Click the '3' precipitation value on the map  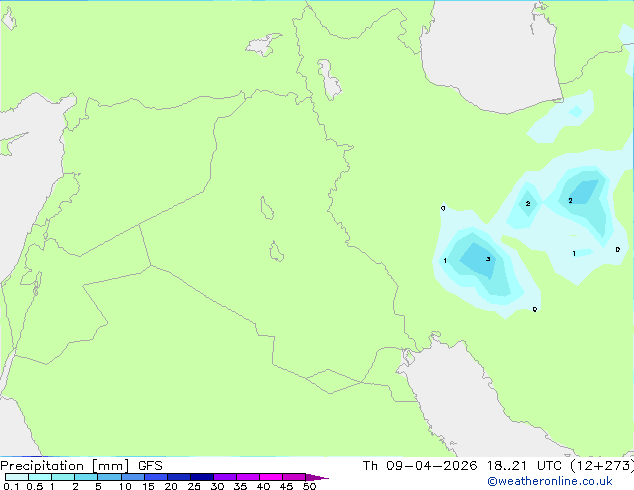point(488,259)
